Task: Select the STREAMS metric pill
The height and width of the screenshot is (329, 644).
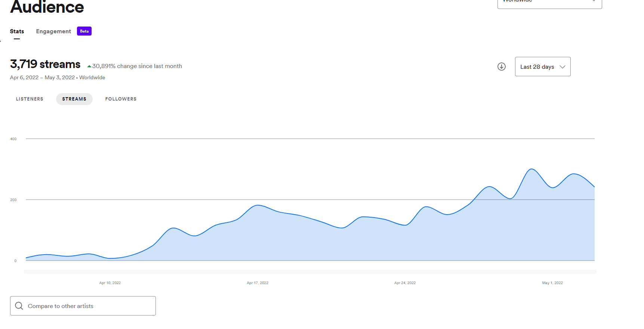Action: coord(74,99)
